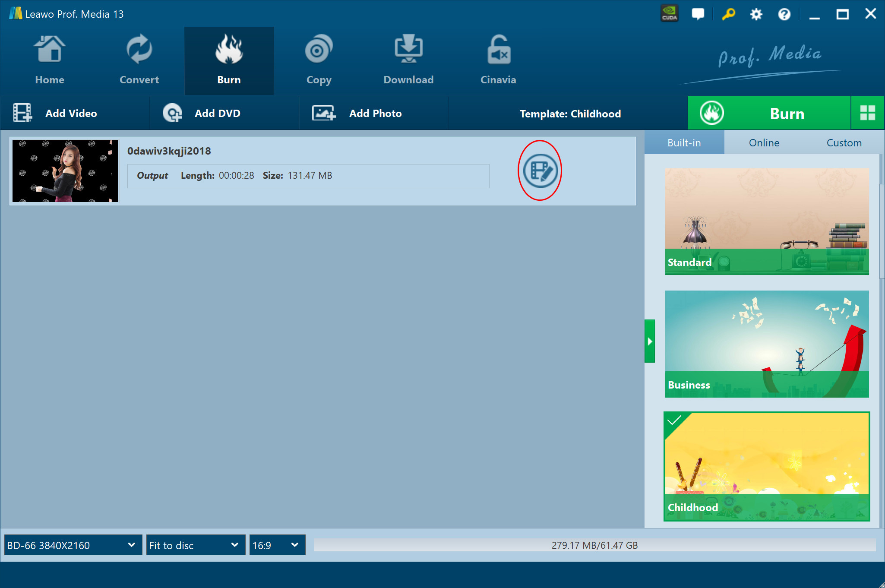The height and width of the screenshot is (588, 885).
Task: Click the feedback speech bubble icon
Action: [x=698, y=14]
